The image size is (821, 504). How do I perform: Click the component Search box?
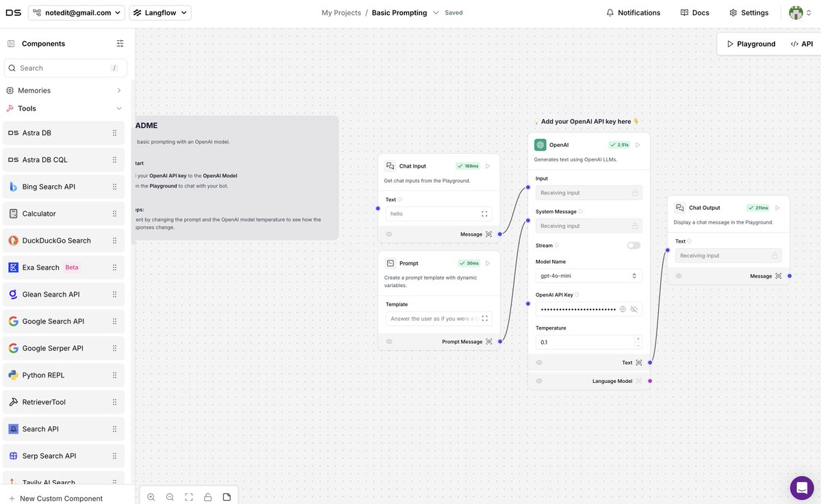[x=66, y=68]
